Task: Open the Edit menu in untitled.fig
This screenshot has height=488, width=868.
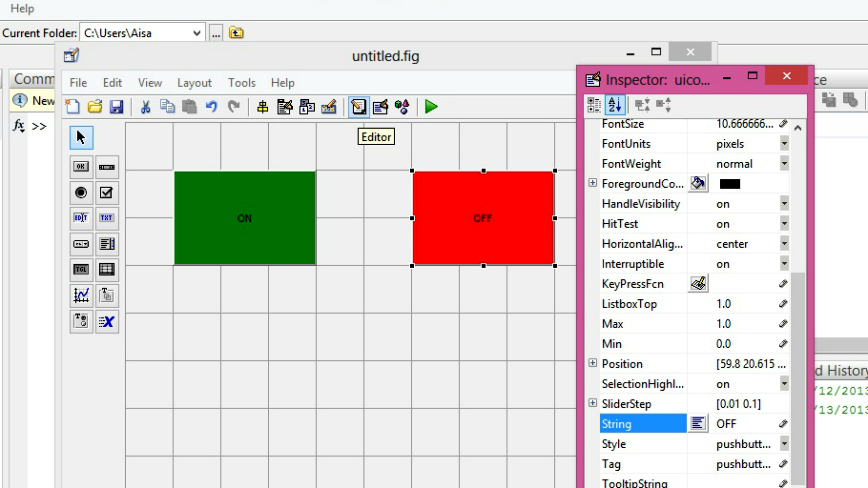Action: click(x=112, y=83)
